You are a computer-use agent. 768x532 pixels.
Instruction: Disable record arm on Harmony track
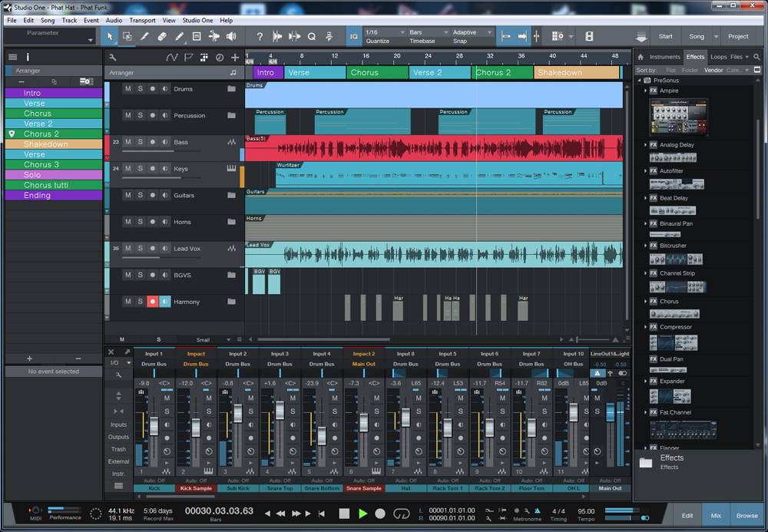(x=153, y=302)
